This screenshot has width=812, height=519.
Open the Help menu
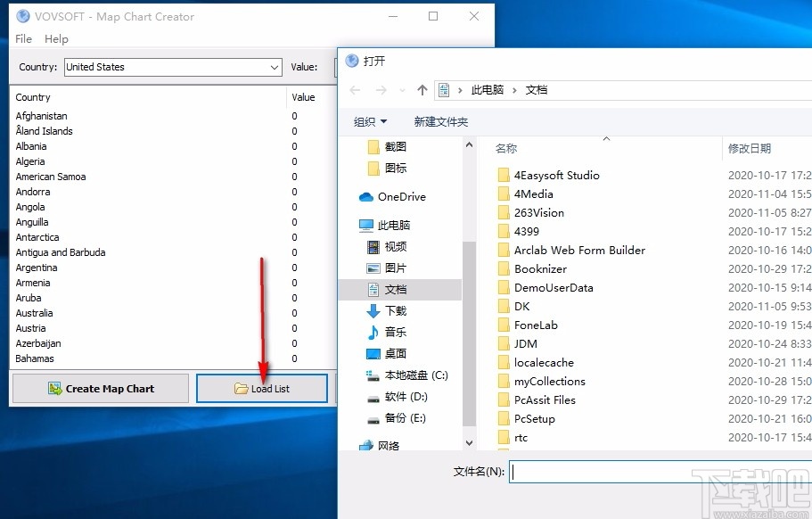tap(56, 38)
